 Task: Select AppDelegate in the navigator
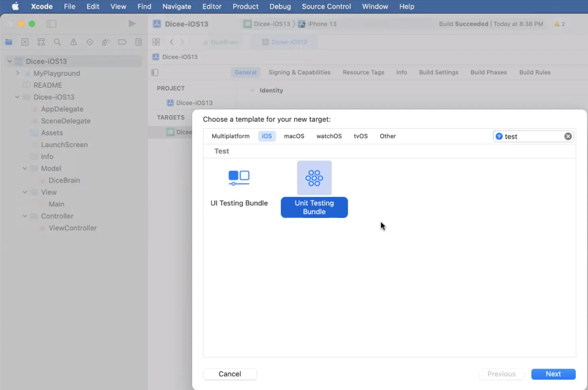tap(62, 109)
